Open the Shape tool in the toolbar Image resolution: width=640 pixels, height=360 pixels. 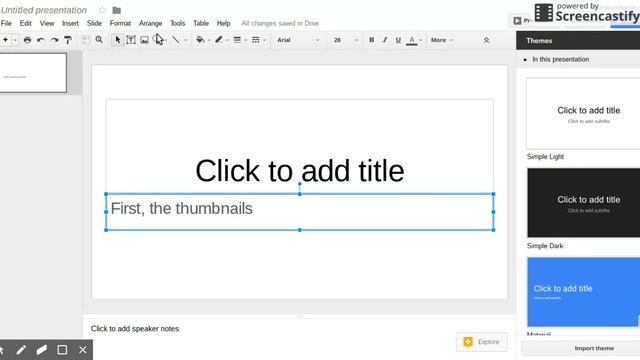(158, 40)
